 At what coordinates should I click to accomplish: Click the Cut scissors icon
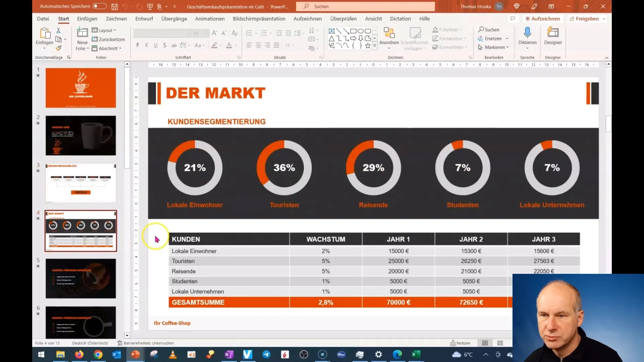point(58,31)
